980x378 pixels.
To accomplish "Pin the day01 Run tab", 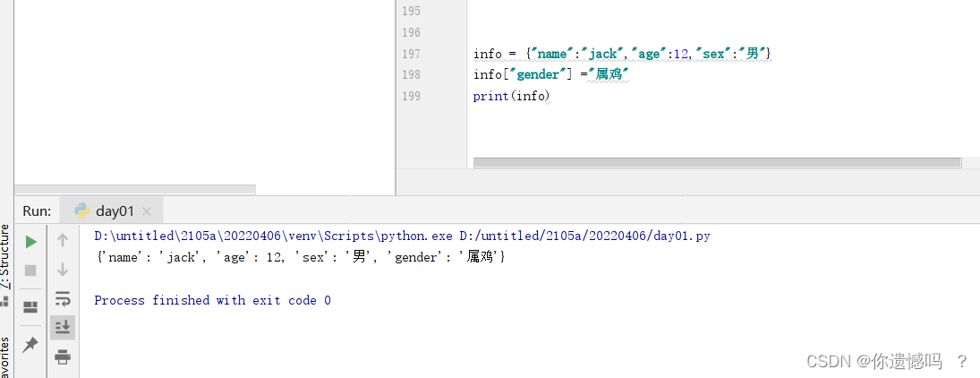I will tap(30, 345).
